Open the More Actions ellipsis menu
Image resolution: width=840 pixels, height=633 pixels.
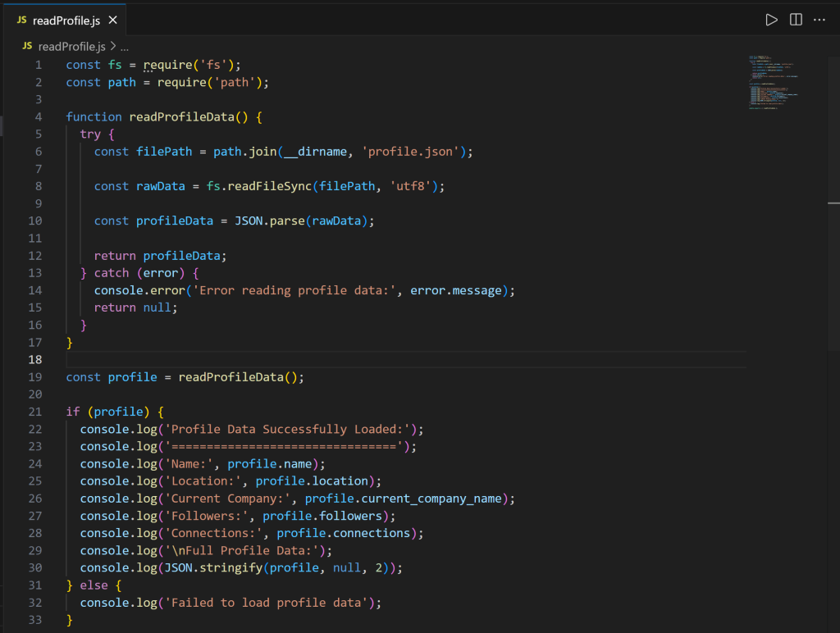point(819,20)
